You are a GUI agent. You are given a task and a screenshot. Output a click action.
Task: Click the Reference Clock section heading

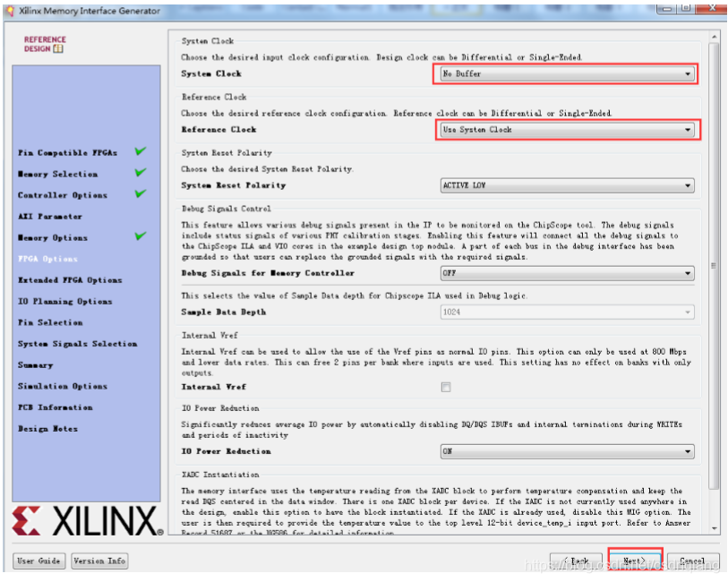(214, 97)
